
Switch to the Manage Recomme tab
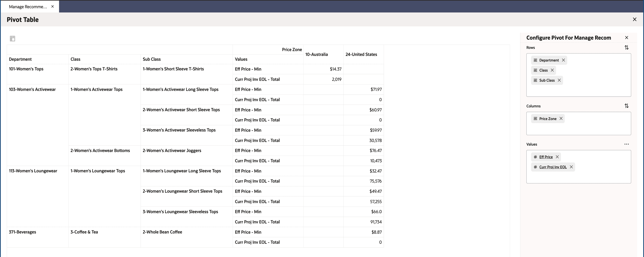(x=27, y=7)
